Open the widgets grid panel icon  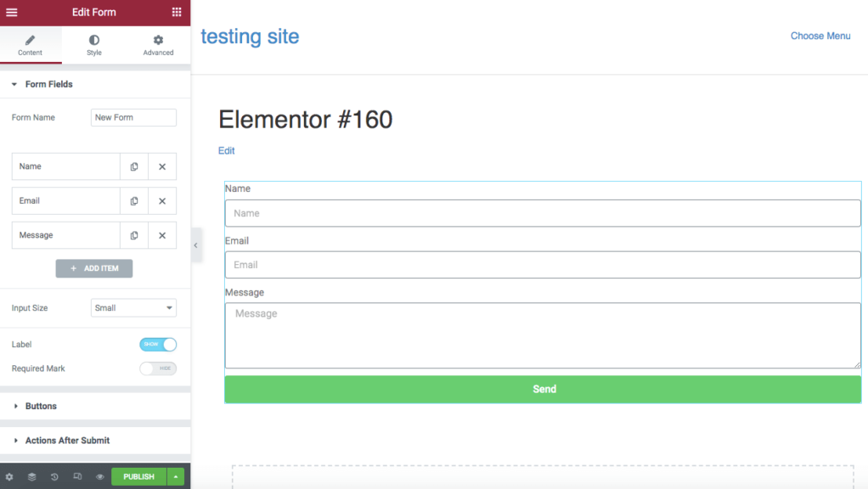point(177,12)
